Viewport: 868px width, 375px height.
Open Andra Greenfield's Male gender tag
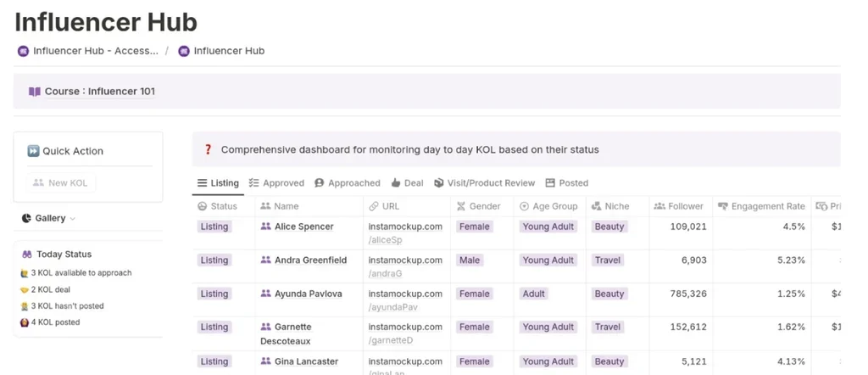[x=470, y=260]
